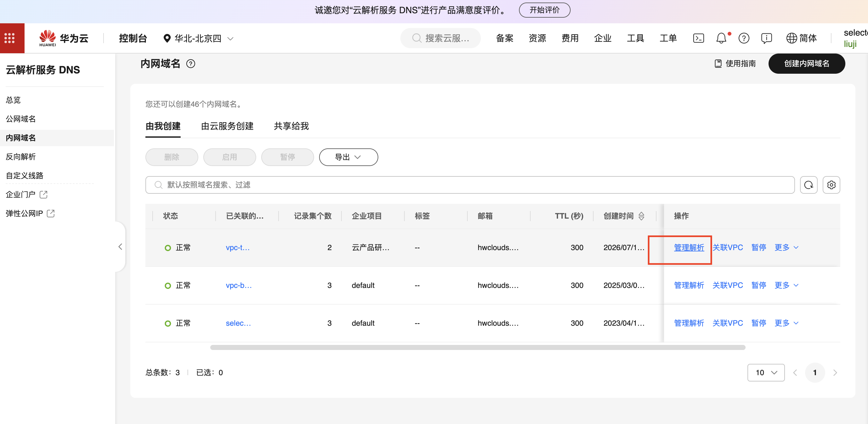The image size is (868, 424).
Task: Click 创建内网域名 button
Action: click(807, 63)
